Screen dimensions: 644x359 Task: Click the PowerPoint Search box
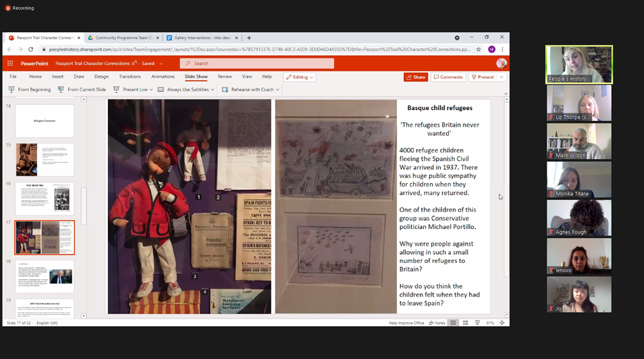pyautogui.click(x=257, y=63)
